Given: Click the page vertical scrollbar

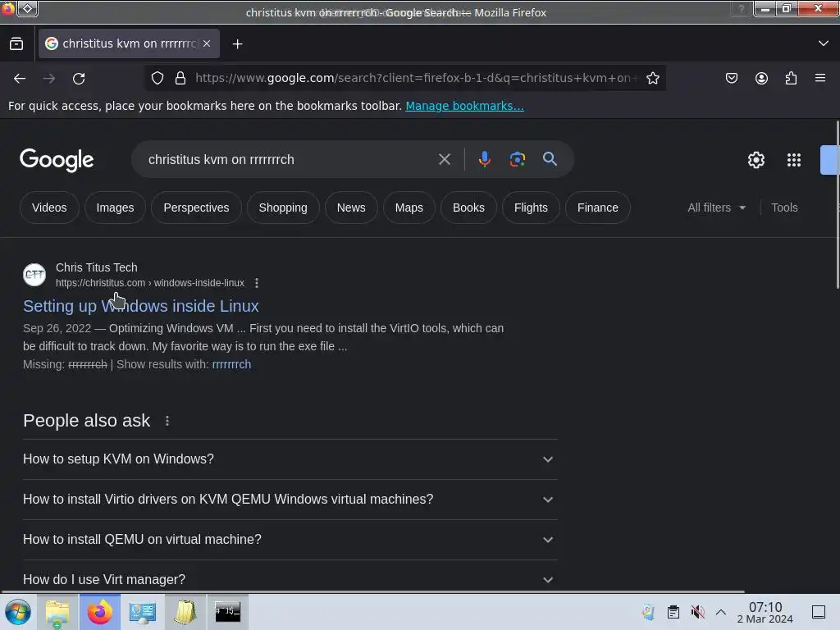Looking at the screenshot, I should pos(838,206).
